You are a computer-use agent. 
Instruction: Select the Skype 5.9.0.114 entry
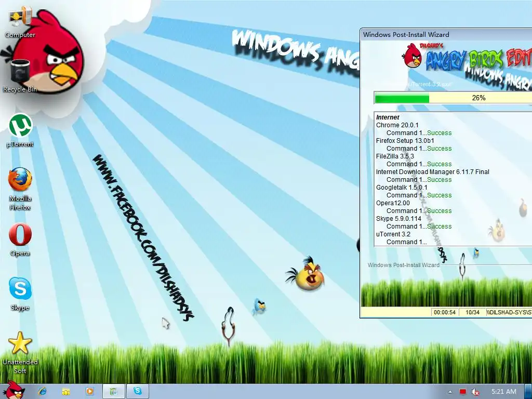tap(398, 219)
